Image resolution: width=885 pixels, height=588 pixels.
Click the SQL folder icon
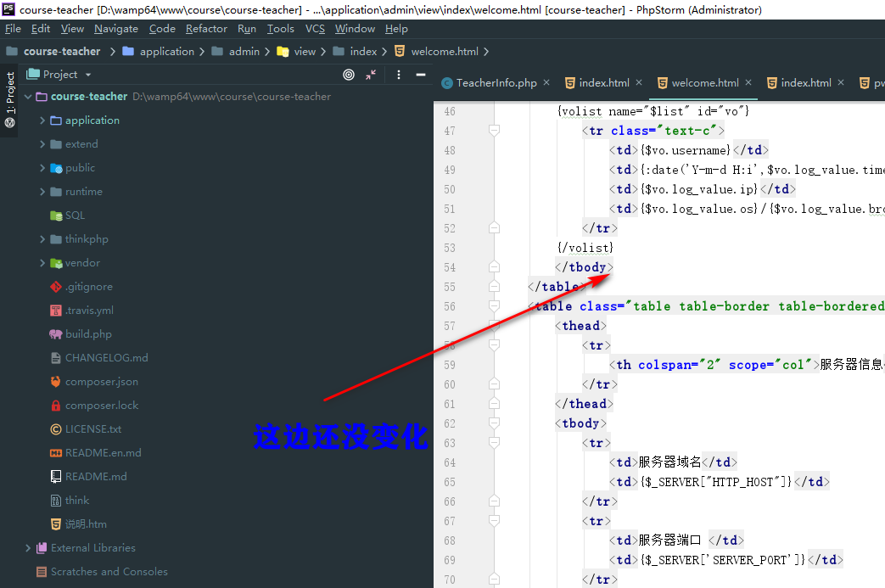pyautogui.click(x=56, y=216)
